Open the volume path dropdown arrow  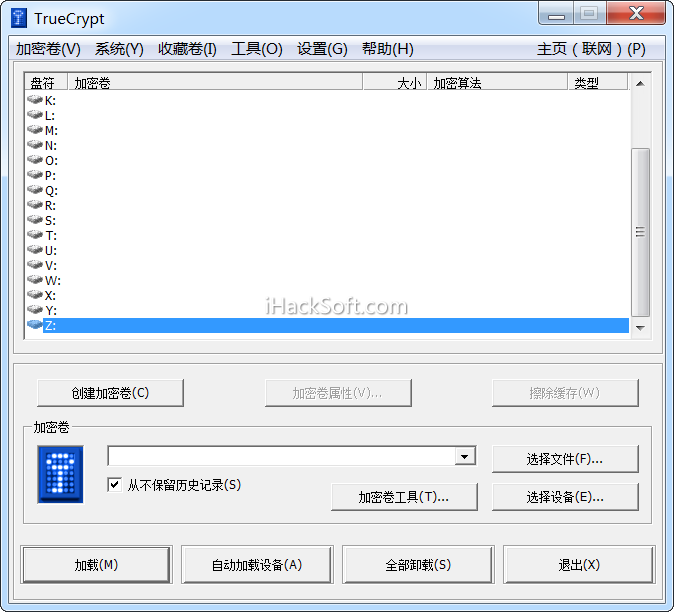465,456
